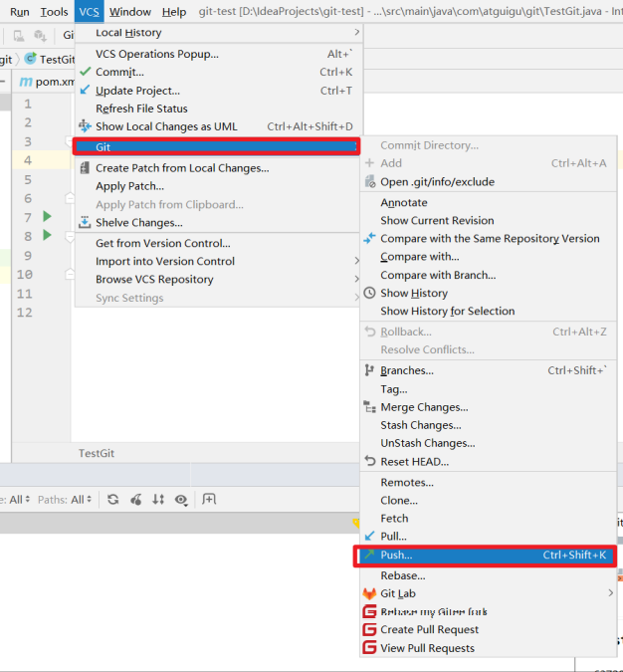
Task: Expand the Git Lab submenu arrow
Action: (610, 593)
